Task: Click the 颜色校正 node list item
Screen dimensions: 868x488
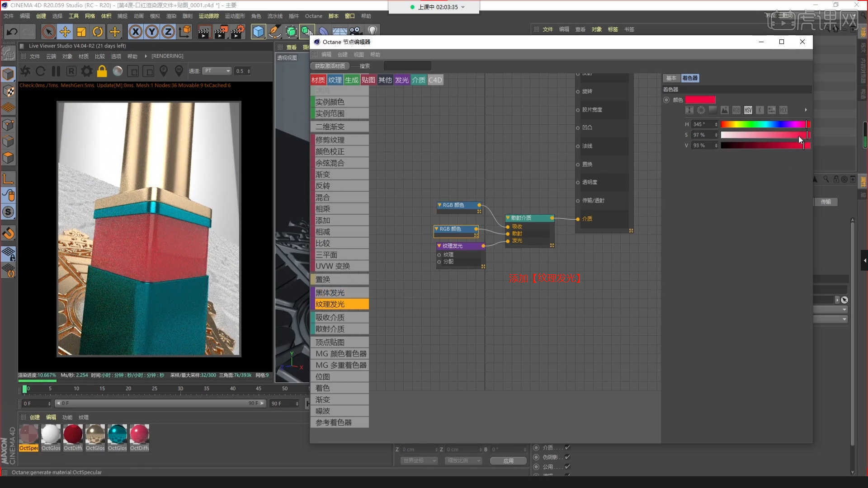Action: [x=340, y=151]
